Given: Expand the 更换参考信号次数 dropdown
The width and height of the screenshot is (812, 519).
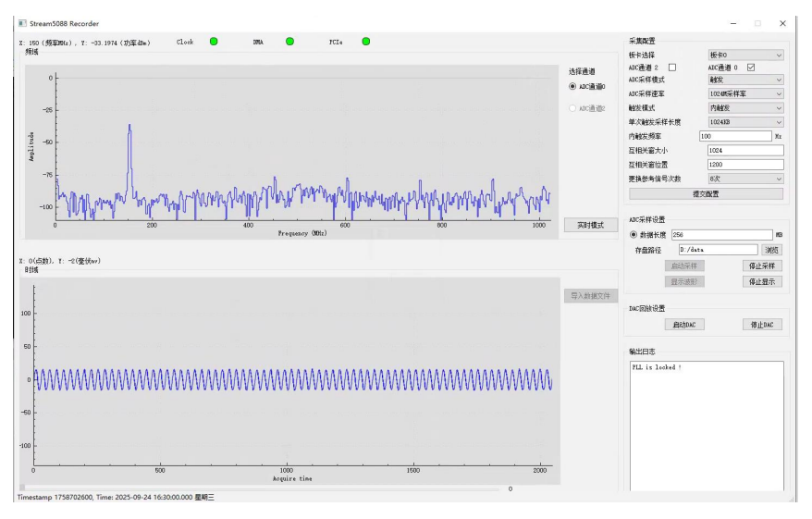Looking at the screenshot, I should [745, 179].
